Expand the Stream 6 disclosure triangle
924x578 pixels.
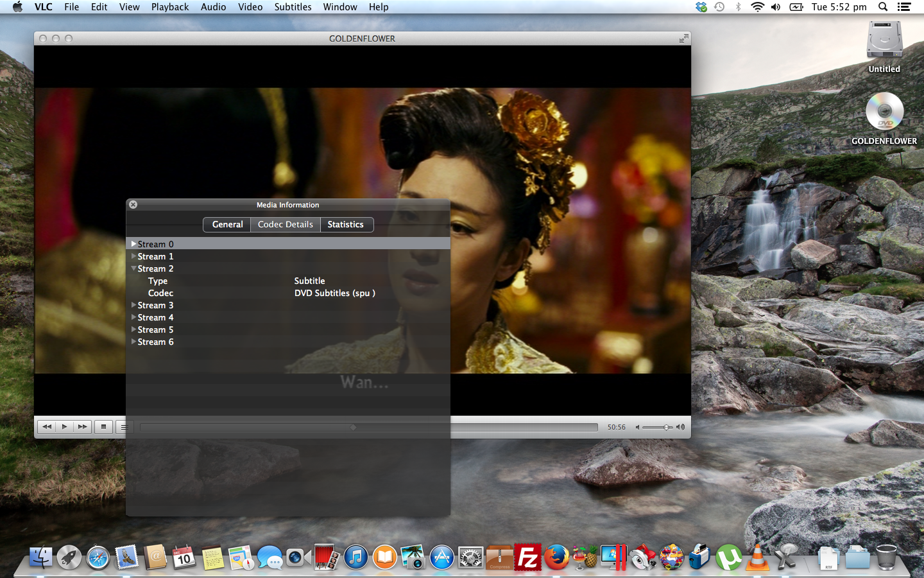[133, 342]
